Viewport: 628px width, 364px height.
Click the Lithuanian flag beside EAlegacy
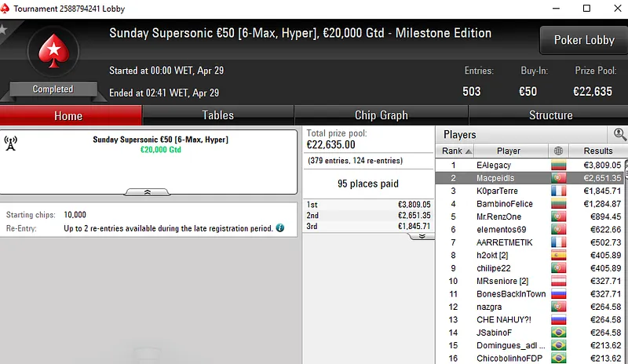click(559, 166)
